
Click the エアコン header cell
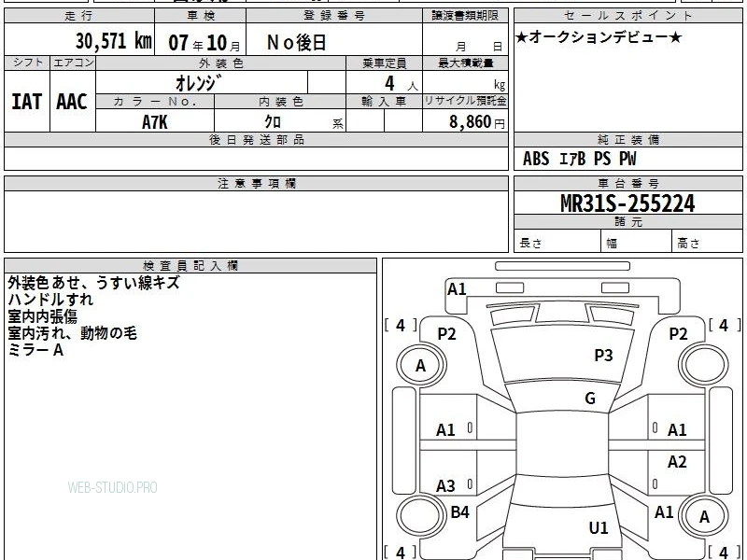pyautogui.click(x=73, y=63)
